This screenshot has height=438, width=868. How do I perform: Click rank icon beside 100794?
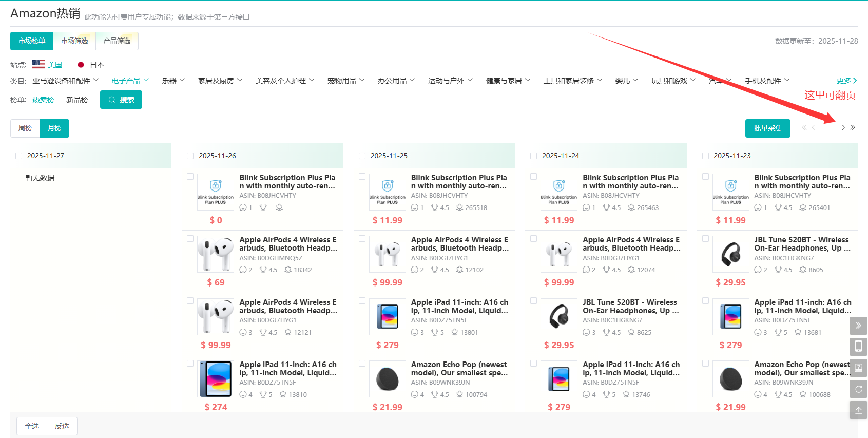[459, 394]
